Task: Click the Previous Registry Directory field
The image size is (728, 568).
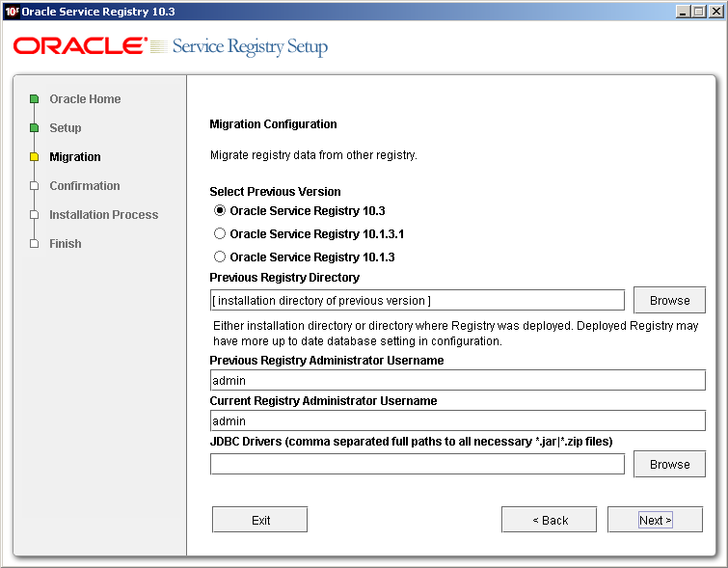Action: 417,301
